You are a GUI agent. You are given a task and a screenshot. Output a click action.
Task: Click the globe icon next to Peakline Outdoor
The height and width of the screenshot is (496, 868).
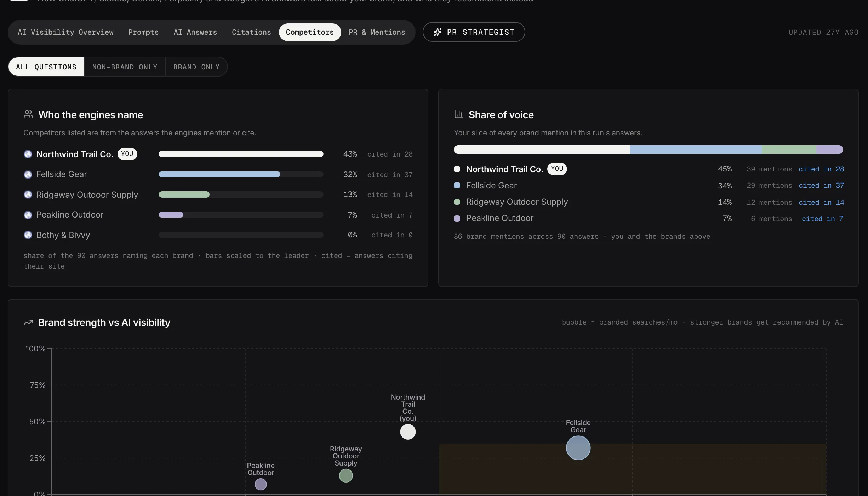tap(28, 215)
